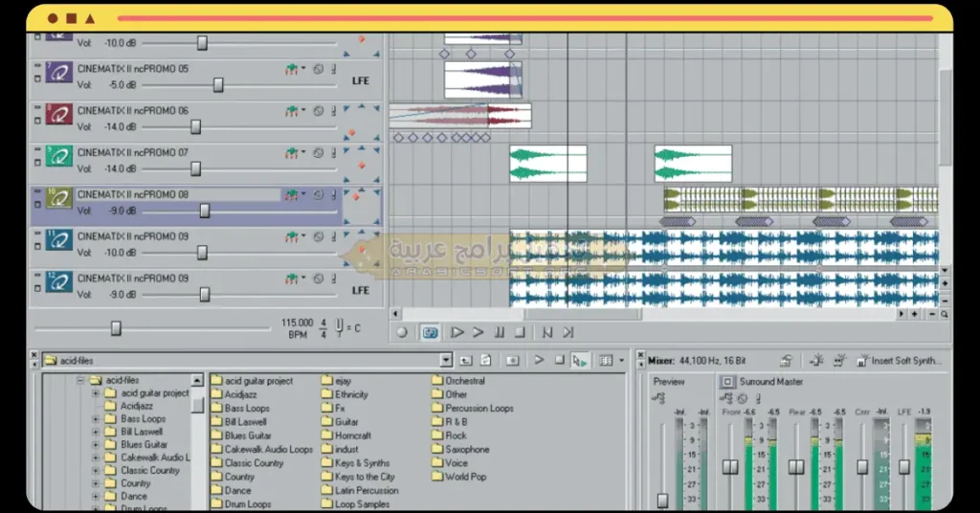Screen dimensions: 980x513
Task: Click the timeline transport Play button
Action: pos(479,332)
